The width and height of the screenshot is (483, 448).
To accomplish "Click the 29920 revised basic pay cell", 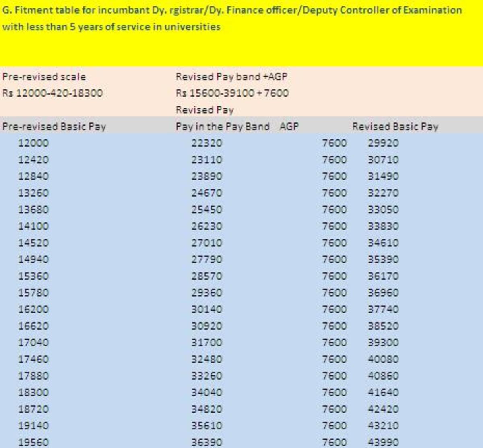I will [x=383, y=143].
